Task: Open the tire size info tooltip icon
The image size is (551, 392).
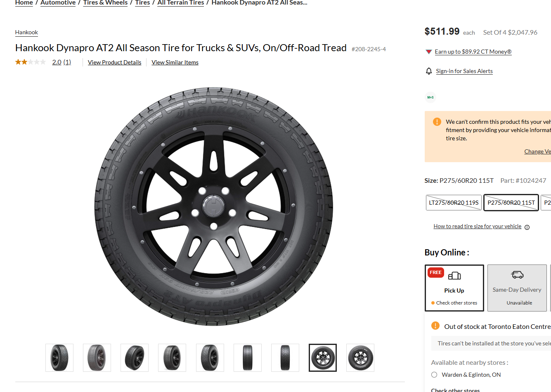Action: coord(527,227)
